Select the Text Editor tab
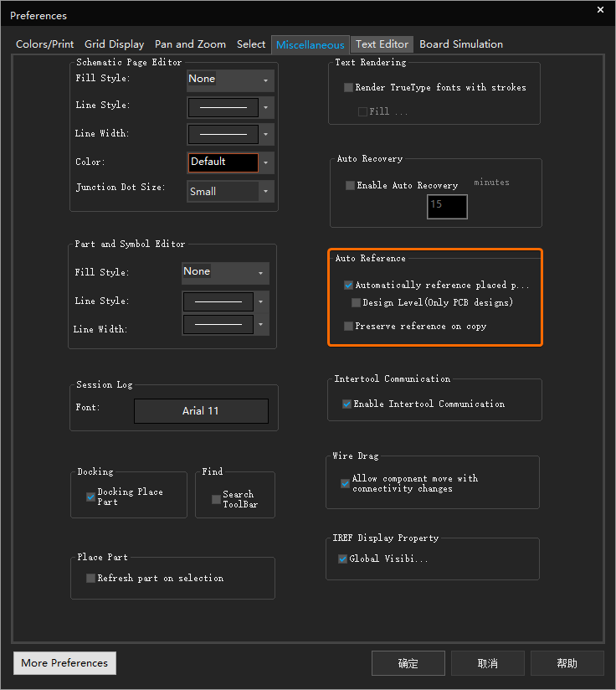The height and width of the screenshot is (690, 616). click(x=382, y=44)
